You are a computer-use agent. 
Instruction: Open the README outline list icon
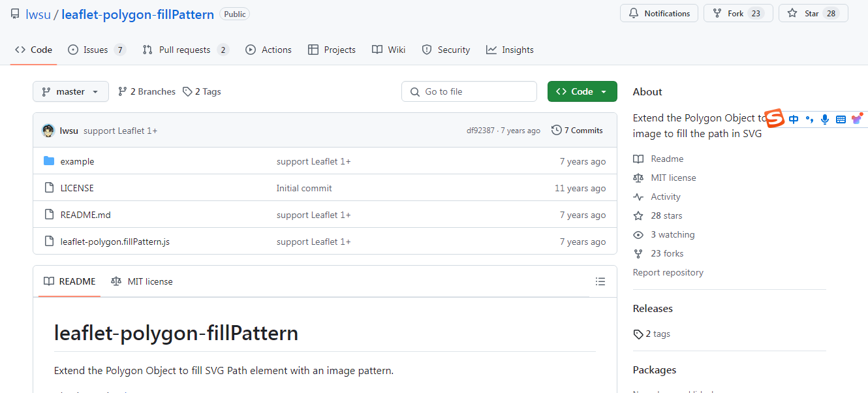pyautogui.click(x=600, y=281)
